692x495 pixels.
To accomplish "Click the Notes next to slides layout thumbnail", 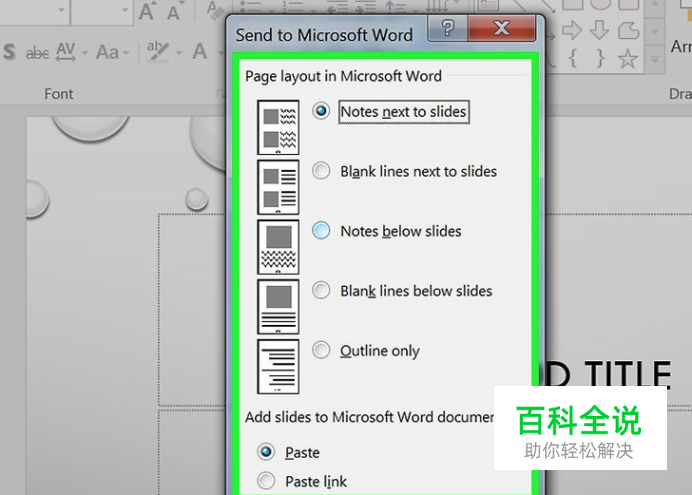I will (278, 128).
